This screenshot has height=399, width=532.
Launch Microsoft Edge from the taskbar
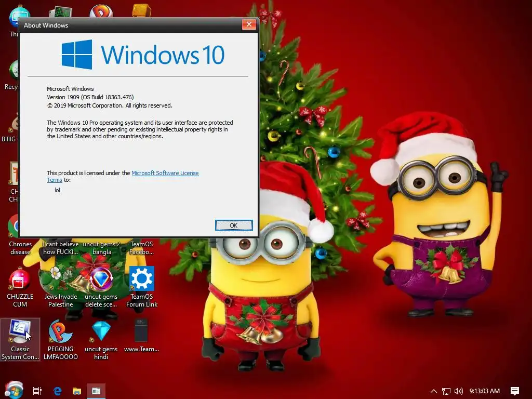[x=57, y=391]
